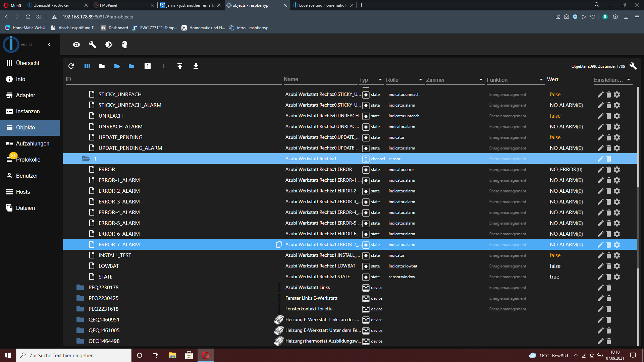Refresh the objects tree
The height and width of the screenshot is (362, 644).
click(x=71, y=66)
